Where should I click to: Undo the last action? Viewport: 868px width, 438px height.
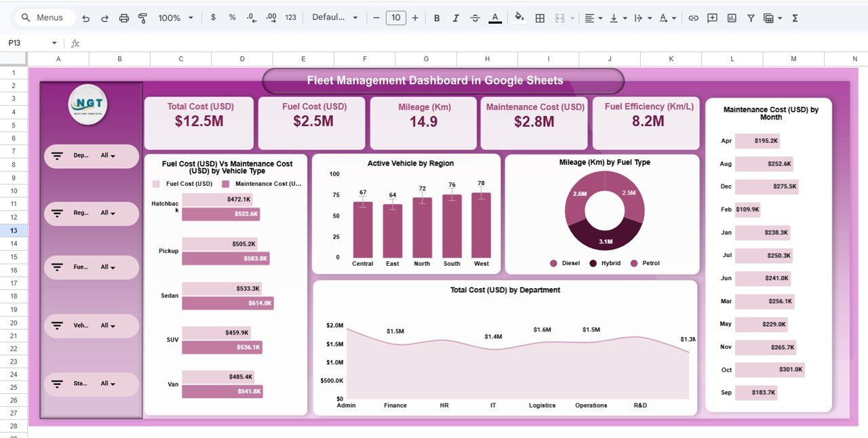[86, 18]
